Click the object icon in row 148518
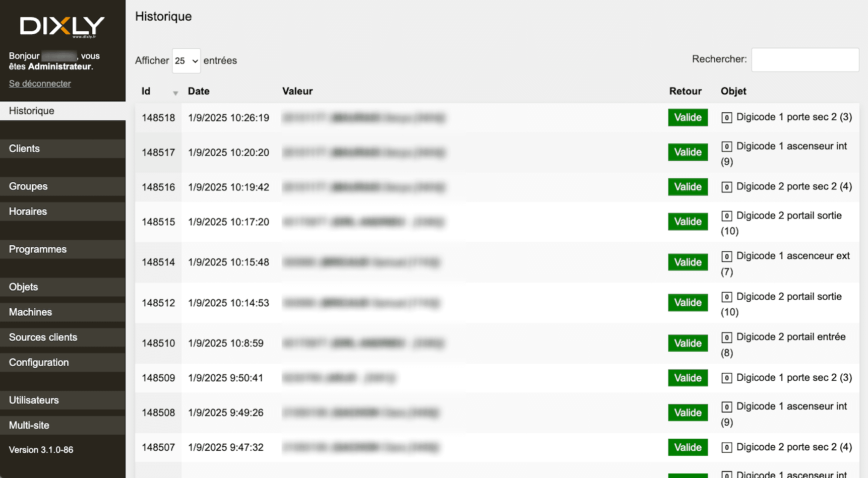868x478 pixels. [x=726, y=118]
